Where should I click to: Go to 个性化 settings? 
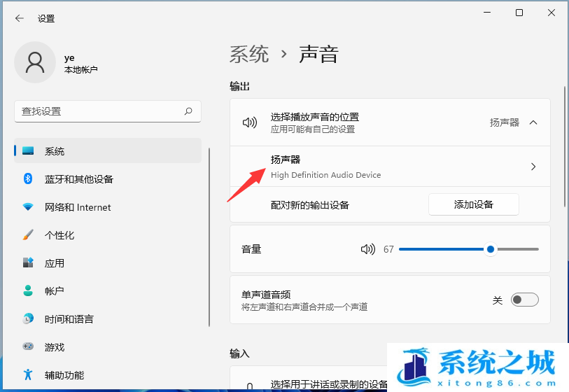pos(108,235)
